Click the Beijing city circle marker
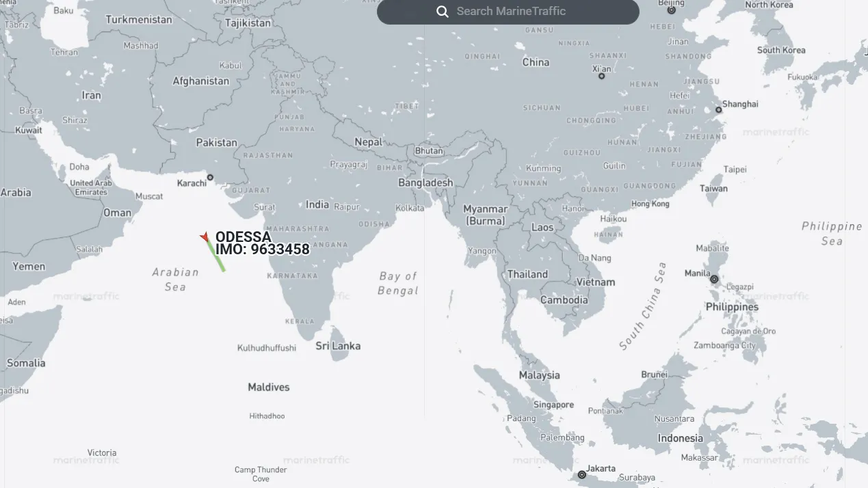 click(x=671, y=10)
